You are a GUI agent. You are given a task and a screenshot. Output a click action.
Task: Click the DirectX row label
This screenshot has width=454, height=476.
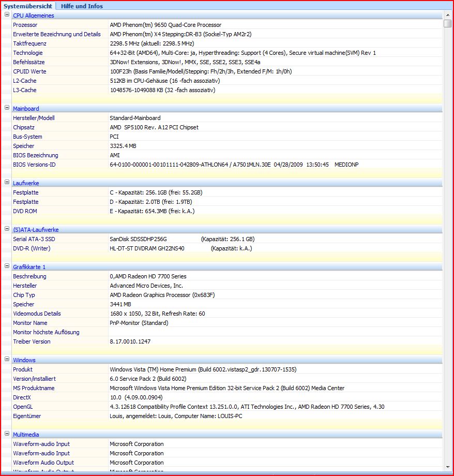tap(22, 397)
